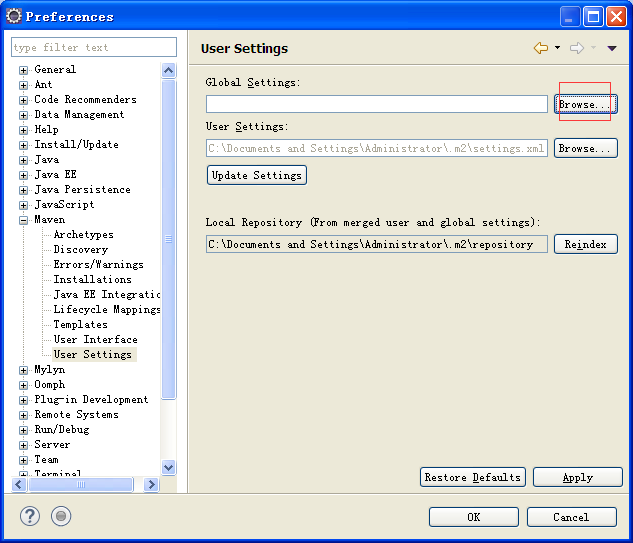Click the tree scroll right arrow

151,484
